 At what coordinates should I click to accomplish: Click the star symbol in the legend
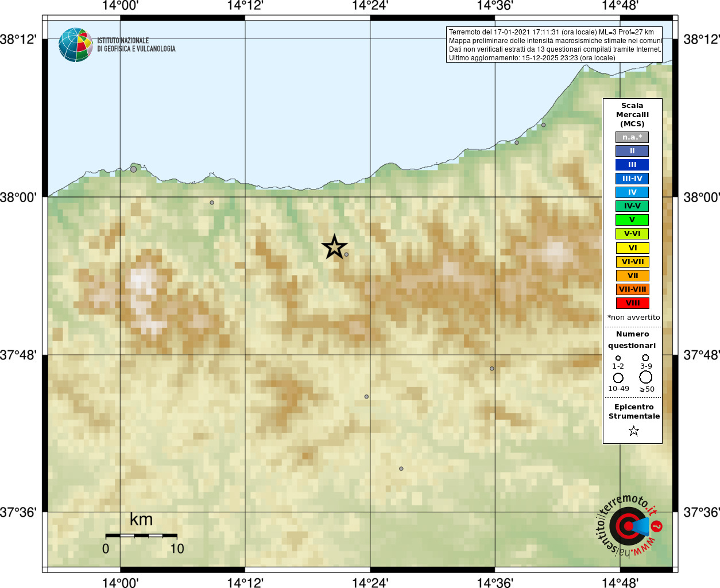[x=634, y=431]
